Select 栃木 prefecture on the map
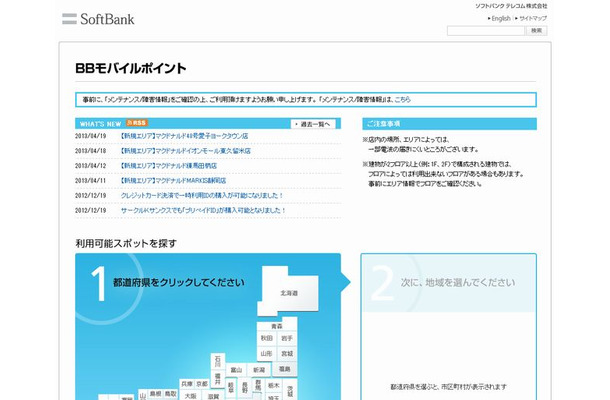The height and width of the screenshot is (400, 610). click(274, 385)
